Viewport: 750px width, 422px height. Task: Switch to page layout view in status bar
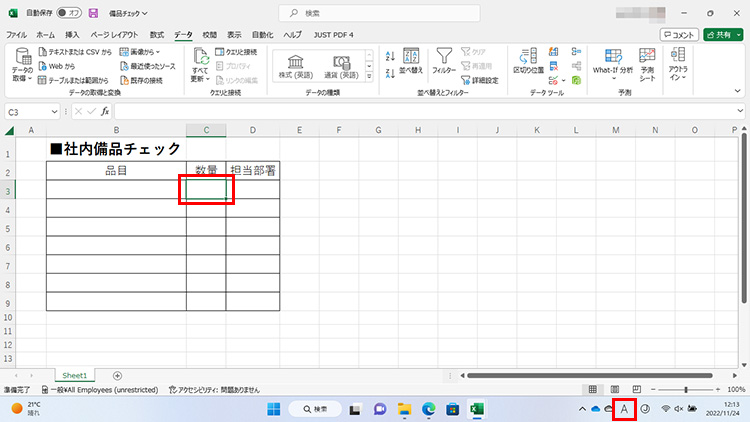tap(616, 389)
